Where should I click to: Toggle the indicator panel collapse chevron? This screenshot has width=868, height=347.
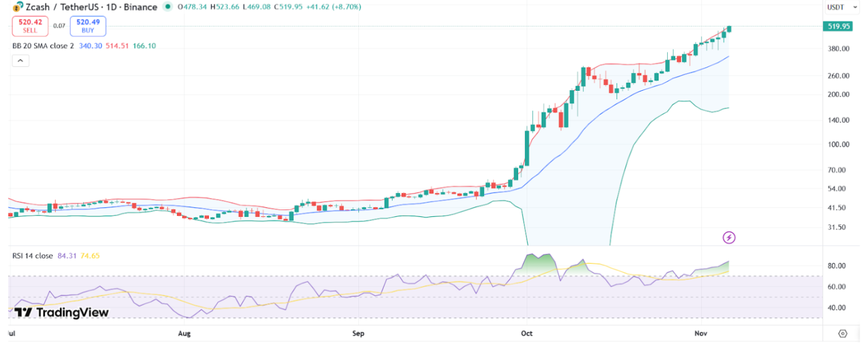point(21,60)
